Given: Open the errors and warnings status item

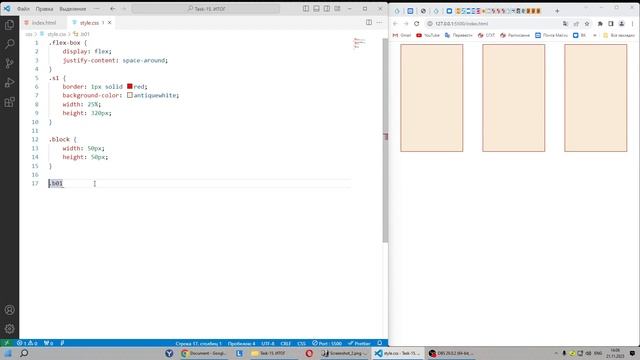Looking at the screenshot, I should (27, 343).
